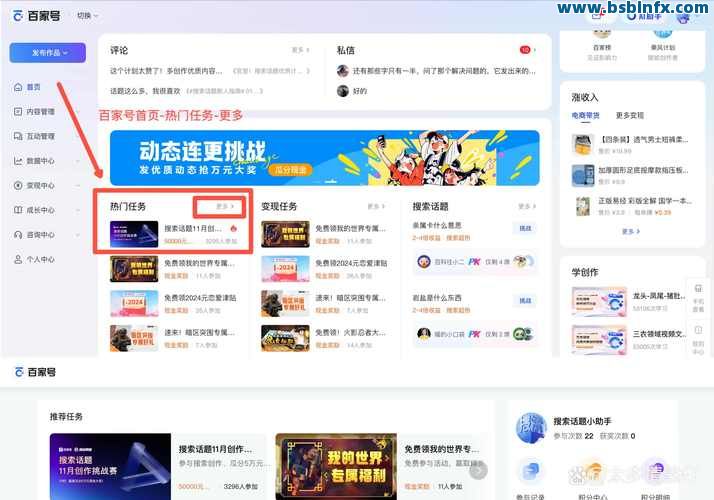Open the 我的世界 thumbnail in 变现任务
This screenshot has width=714, height=500.
pos(286,234)
